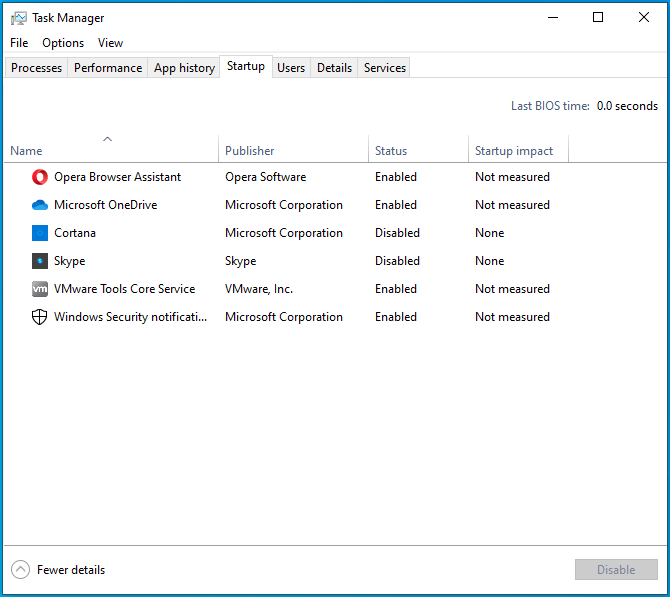Select the Microsoft OneDrive cloud icon

40,205
